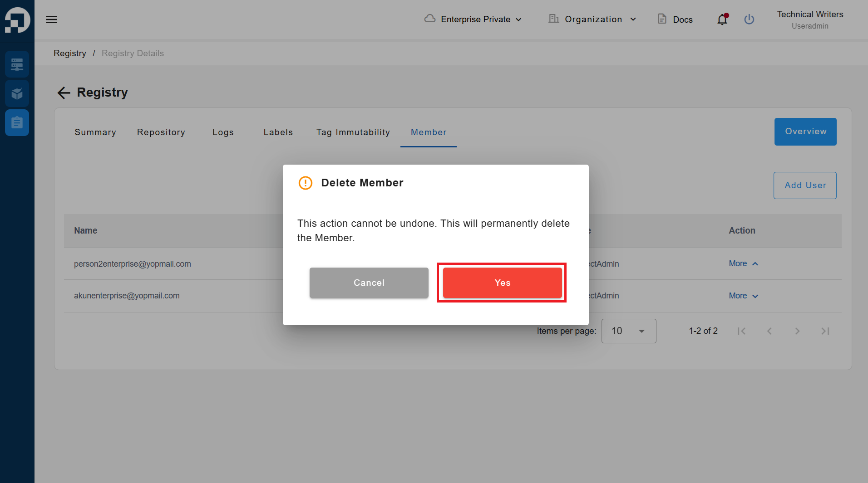This screenshot has width=868, height=483.
Task: Expand the Enterprise Private dropdown
Action: [x=473, y=20]
